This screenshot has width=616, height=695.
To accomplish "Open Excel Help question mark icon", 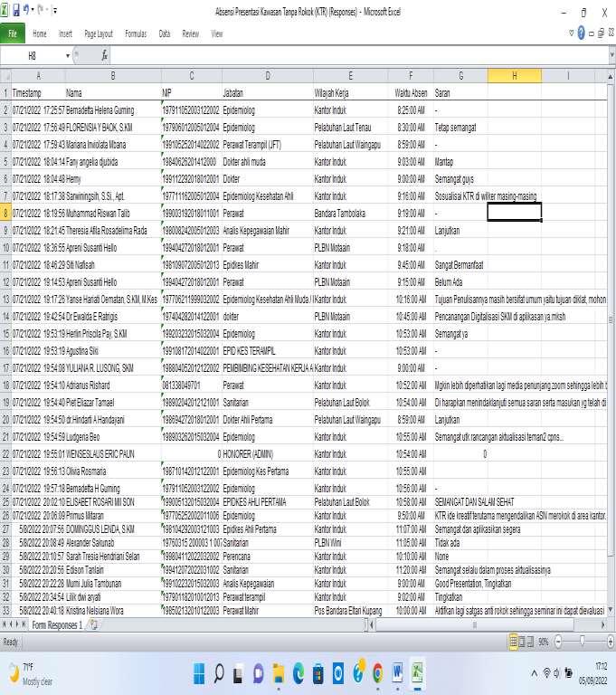I will tap(581, 33).
